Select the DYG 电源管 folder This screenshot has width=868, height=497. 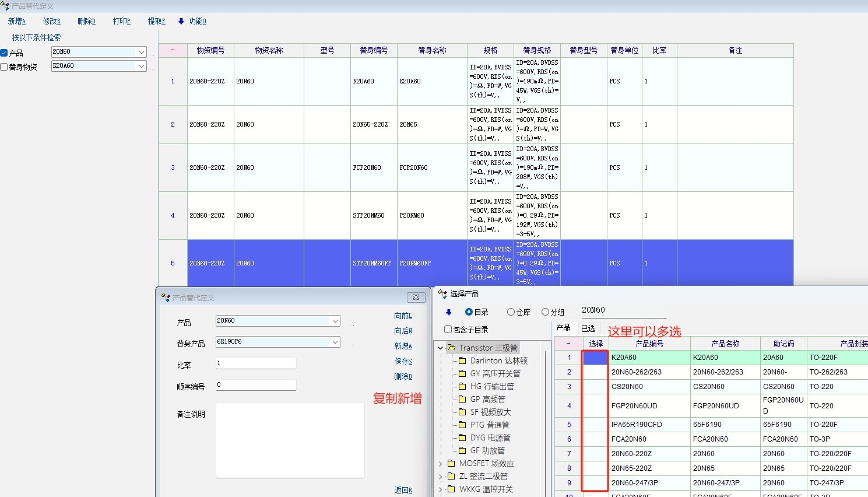(490, 437)
